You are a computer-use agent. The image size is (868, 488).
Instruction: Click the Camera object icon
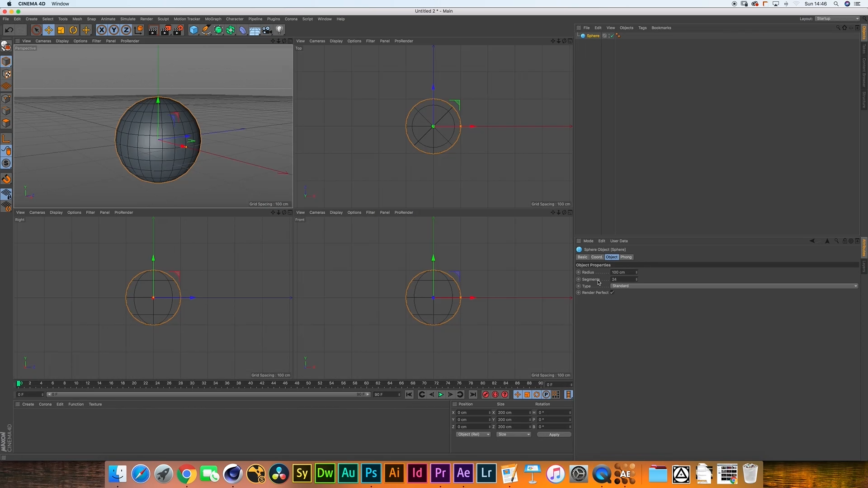point(267,30)
